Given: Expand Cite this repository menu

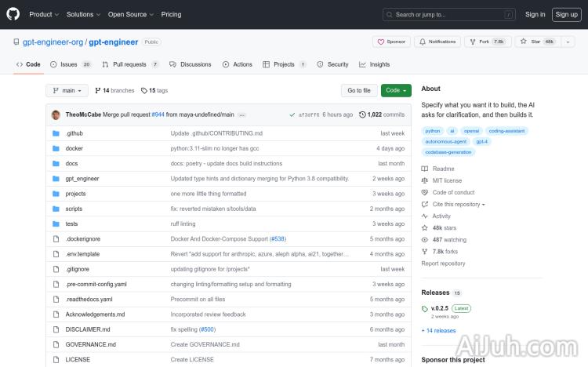Looking at the screenshot, I should (459, 204).
